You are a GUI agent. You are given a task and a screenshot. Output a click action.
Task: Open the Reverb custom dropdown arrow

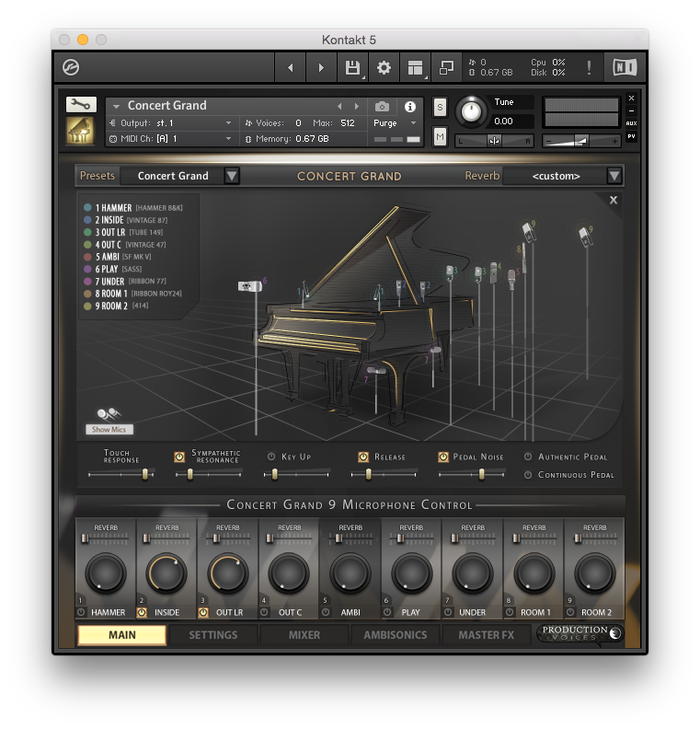[x=614, y=176]
